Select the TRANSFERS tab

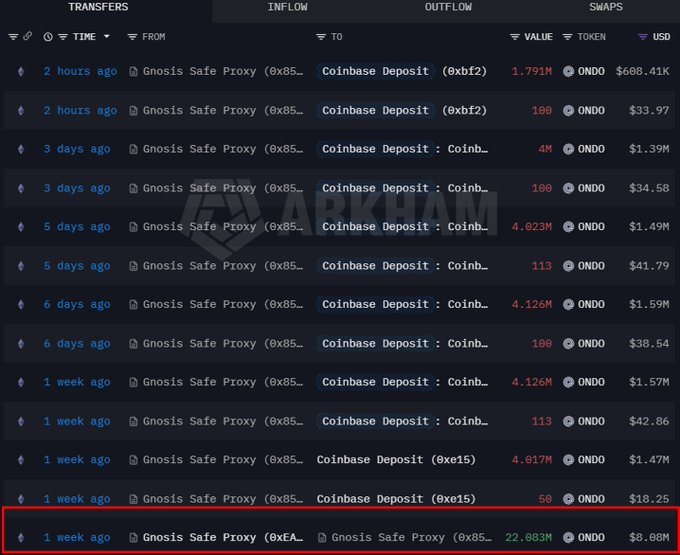[x=98, y=7]
